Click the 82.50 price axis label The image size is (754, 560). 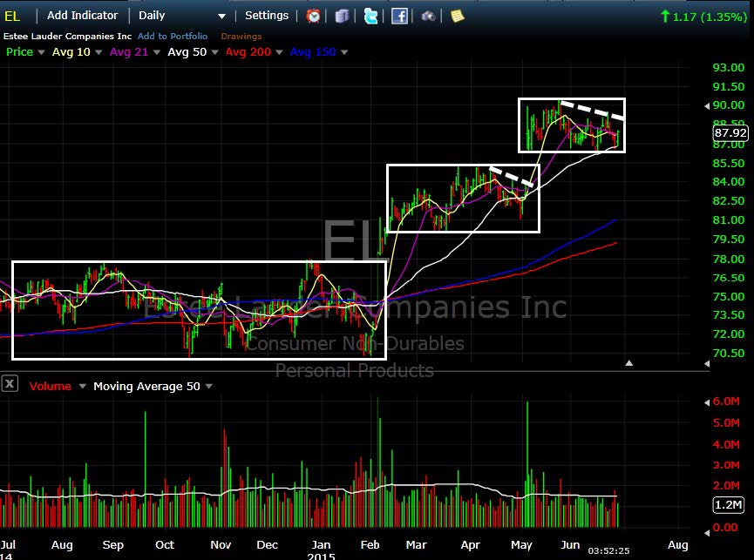[729, 201]
